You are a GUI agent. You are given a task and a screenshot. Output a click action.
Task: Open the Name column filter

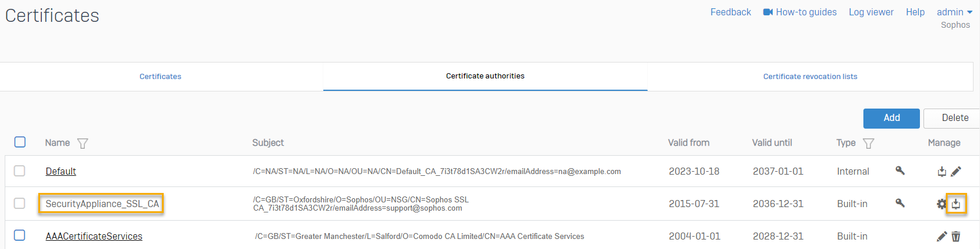click(82, 143)
